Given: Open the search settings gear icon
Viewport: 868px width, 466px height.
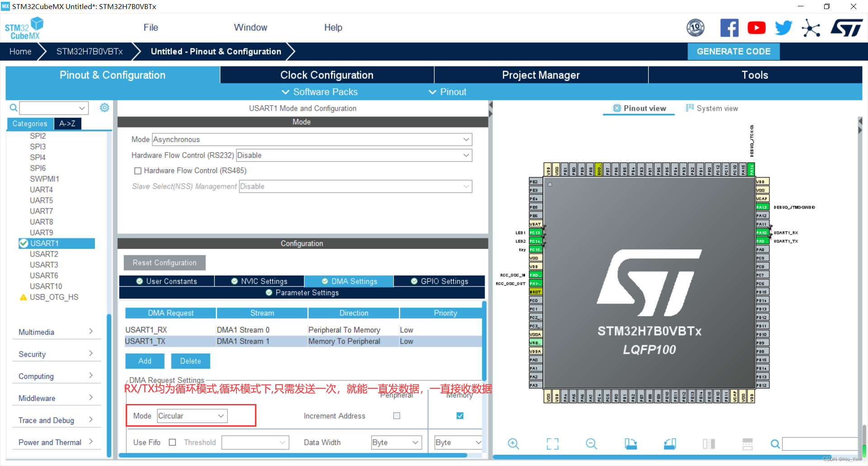Looking at the screenshot, I should pyautogui.click(x=104, y=108).
